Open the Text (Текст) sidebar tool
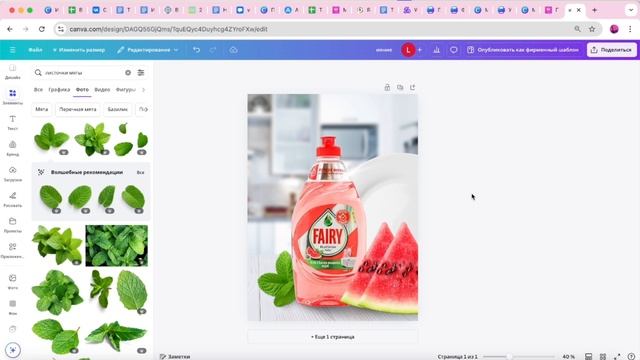 (x=13, y=122)
